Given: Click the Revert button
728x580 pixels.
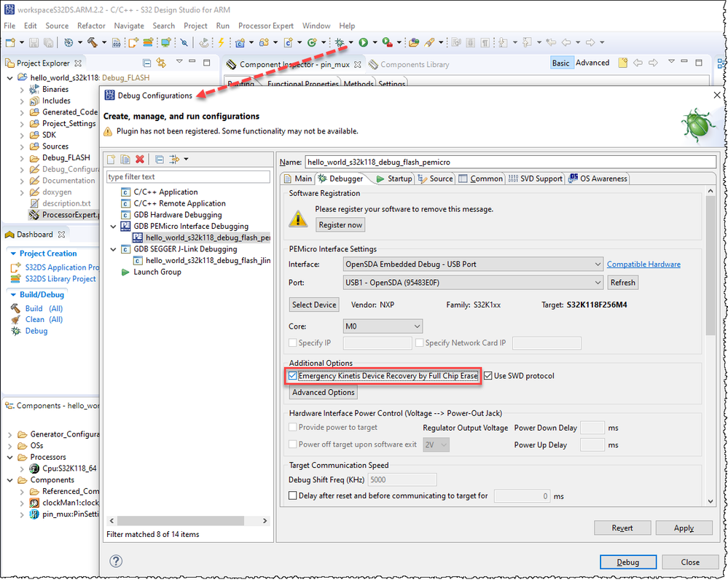Looking at the screenshot, I should [622, 528].
